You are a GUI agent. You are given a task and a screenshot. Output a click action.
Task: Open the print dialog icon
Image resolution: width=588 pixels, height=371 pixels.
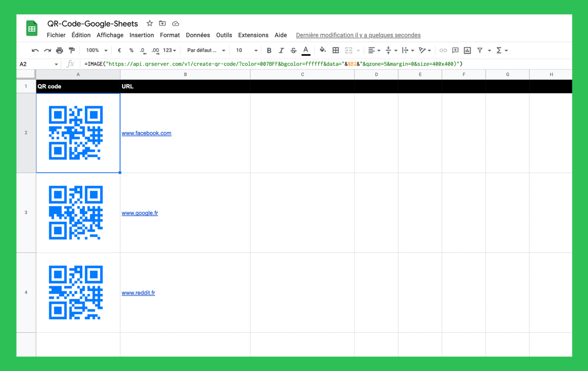pyautogui.click(x=59, y=50)
